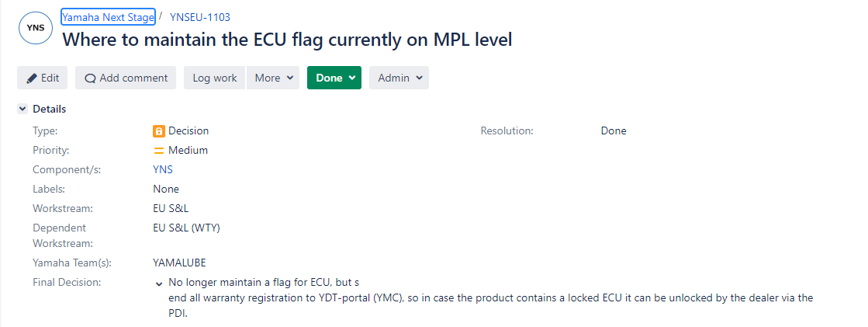Open the More actions dropdown

pos(273,78)
